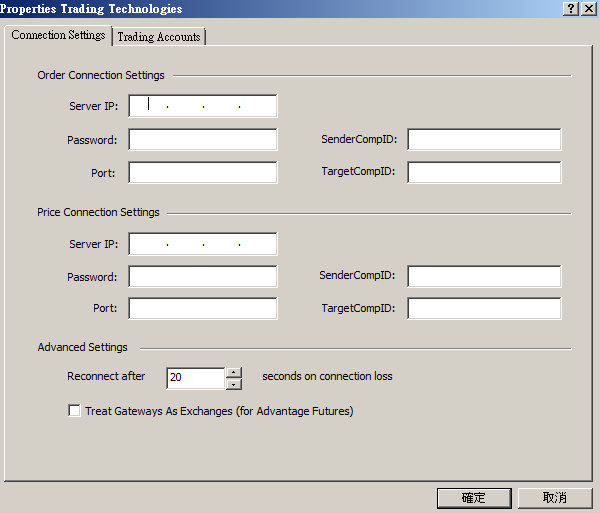Enable Treat Gateways As Exchanges checkbox
Image resolution: width=600 pixels, height=513 pixels.
point(74,411)
